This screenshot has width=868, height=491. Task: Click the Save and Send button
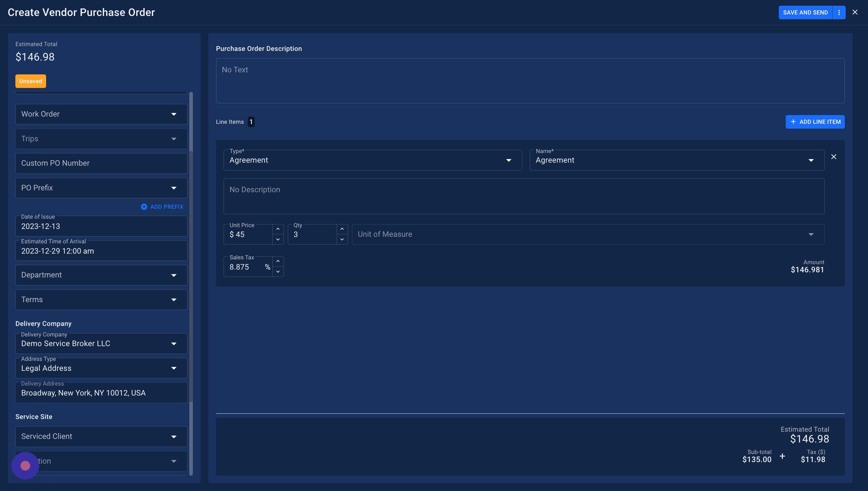pyautogui.click(x=805, y=12)
